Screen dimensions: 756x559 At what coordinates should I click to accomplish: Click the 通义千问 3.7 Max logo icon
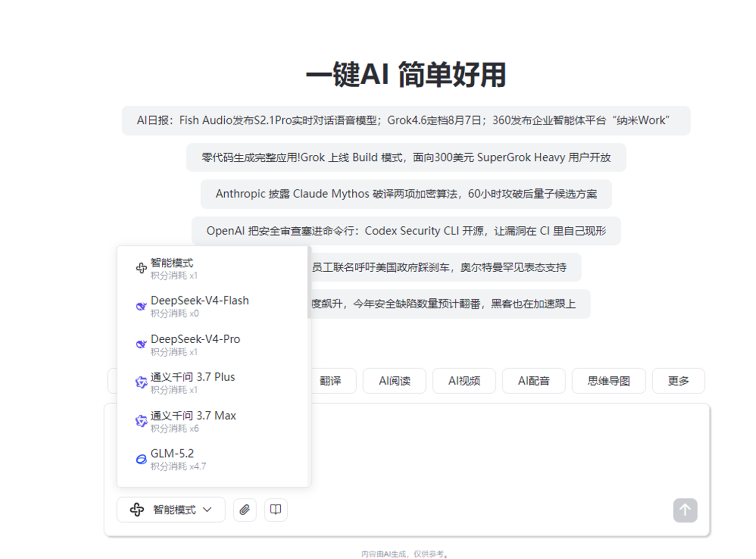(141, 421)
